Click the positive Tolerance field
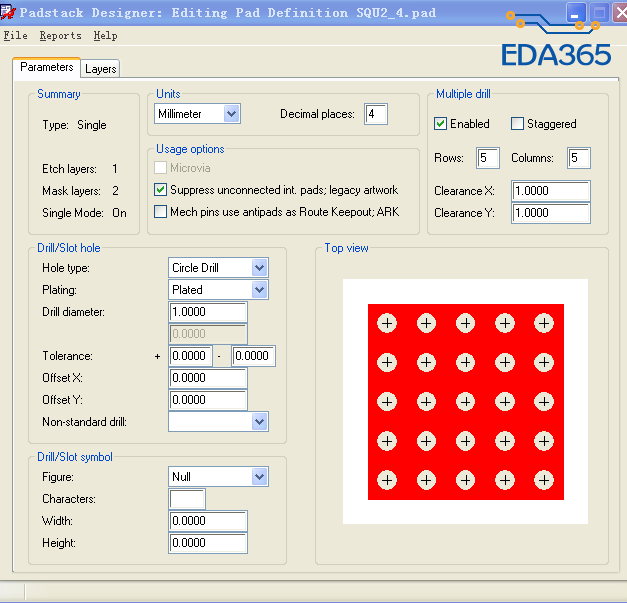Viewport: 627px width, 603px height. pos(191,356)
